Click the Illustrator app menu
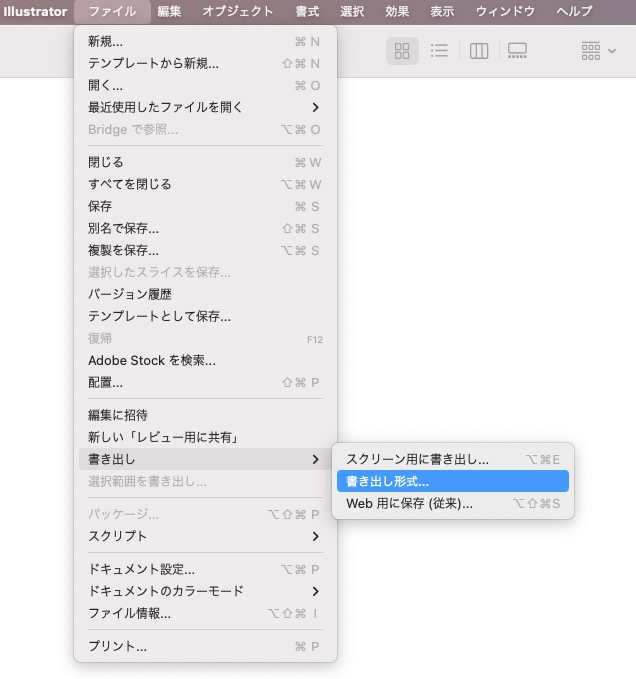 click(x=35, y=11)
